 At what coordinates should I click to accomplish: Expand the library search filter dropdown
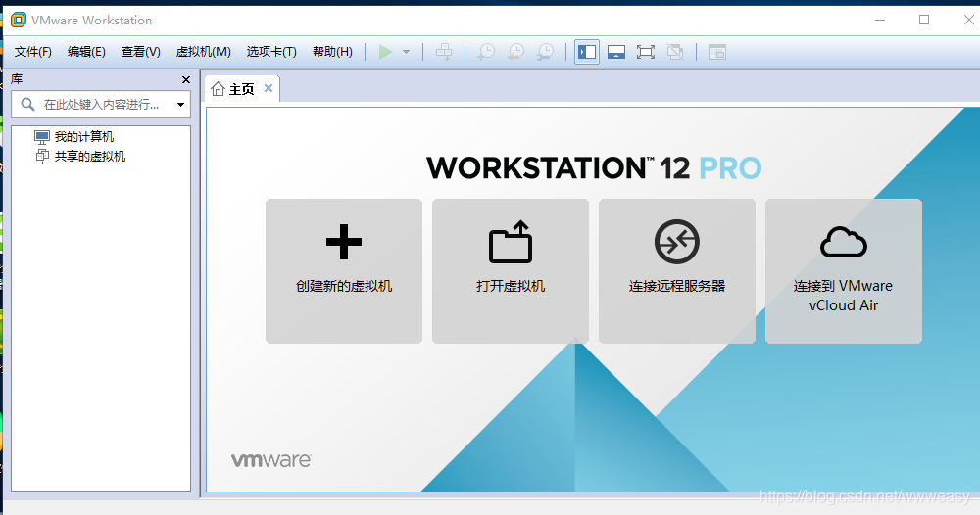[180, 104]
